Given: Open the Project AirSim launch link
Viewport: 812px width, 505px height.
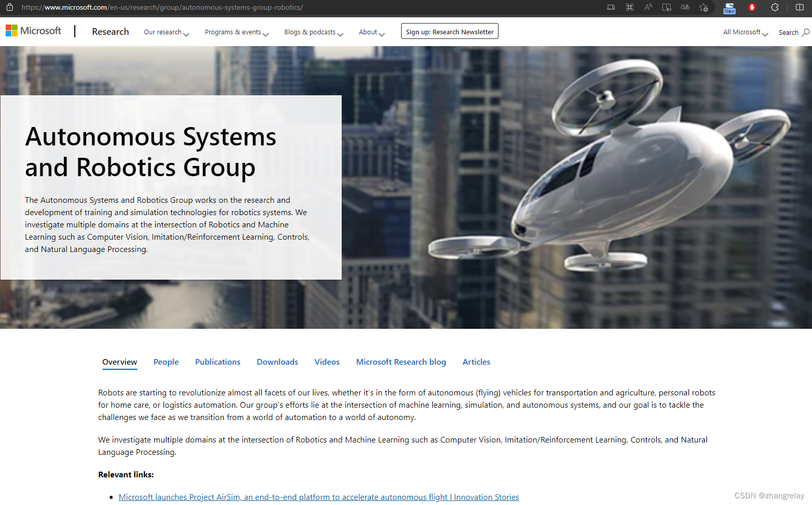Looking at the screenshot, I should coord(319,497).
